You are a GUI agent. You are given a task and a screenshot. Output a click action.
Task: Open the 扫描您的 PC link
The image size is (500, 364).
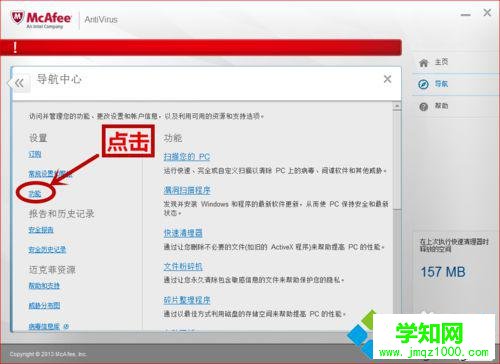pyautogui.click(x=187, y=157)
